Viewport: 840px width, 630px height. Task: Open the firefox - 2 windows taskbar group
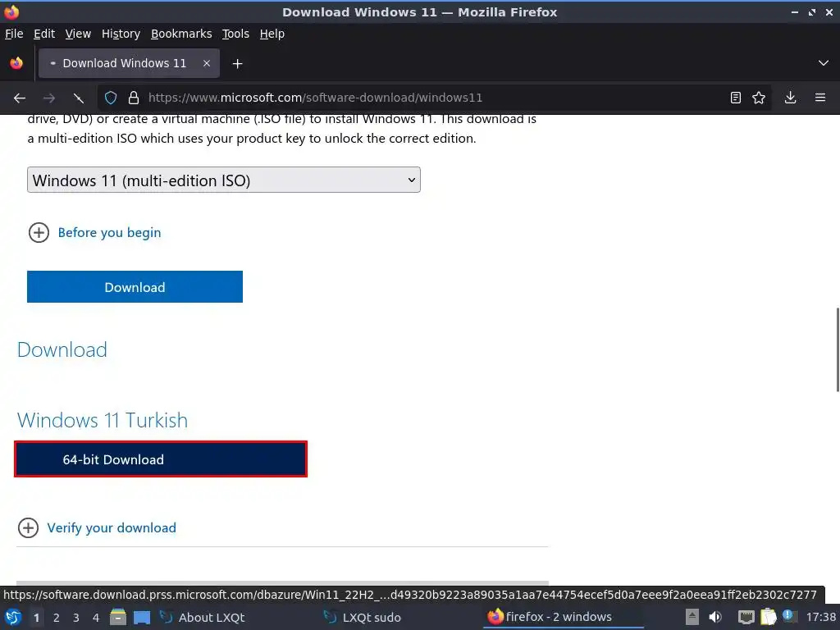[563, 617]
